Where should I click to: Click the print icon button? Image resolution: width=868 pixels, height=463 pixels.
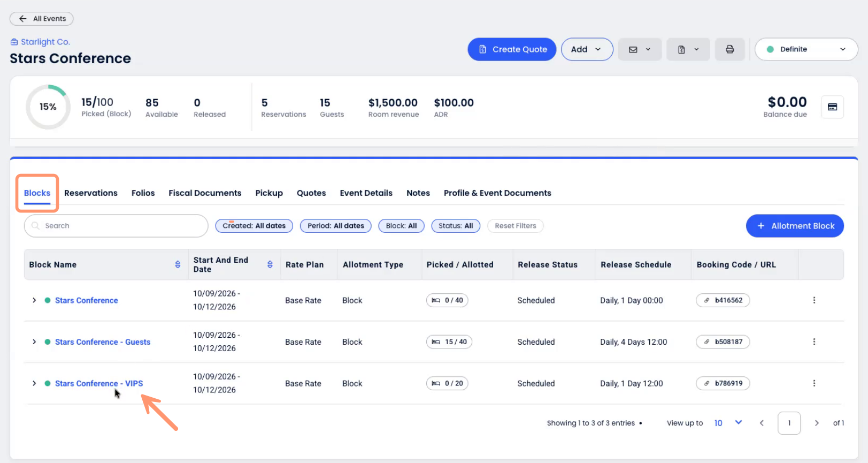tap(729, 49)
